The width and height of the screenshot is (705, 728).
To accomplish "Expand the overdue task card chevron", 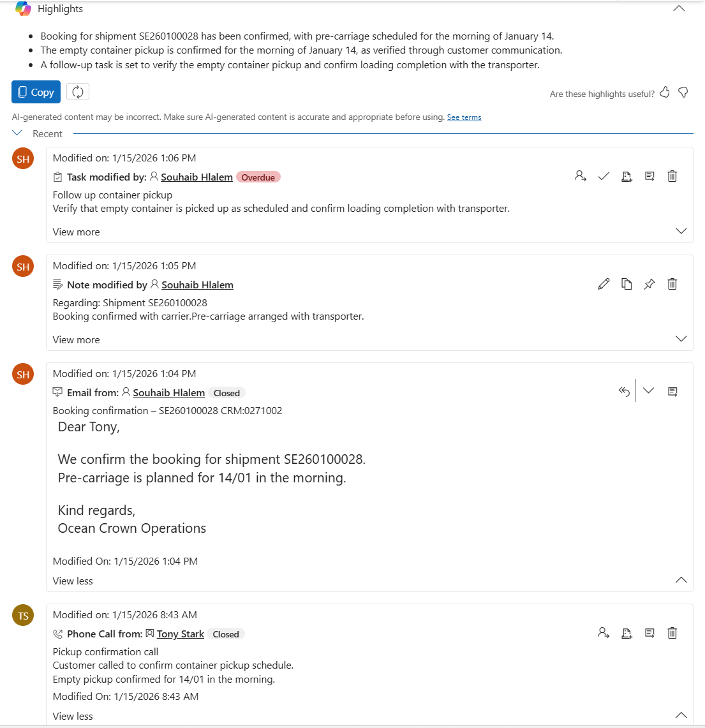I will point(681,231).
